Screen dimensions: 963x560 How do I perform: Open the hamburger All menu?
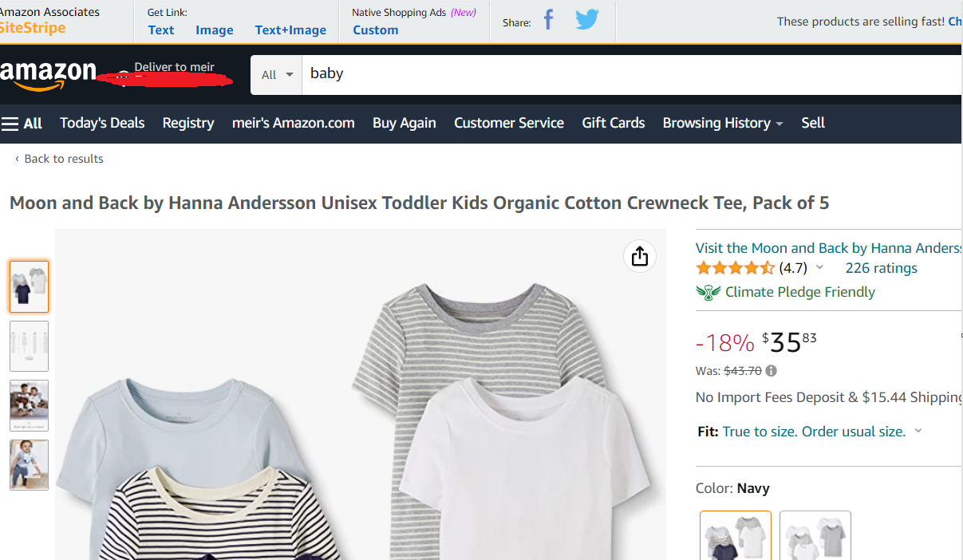[22, 124]
